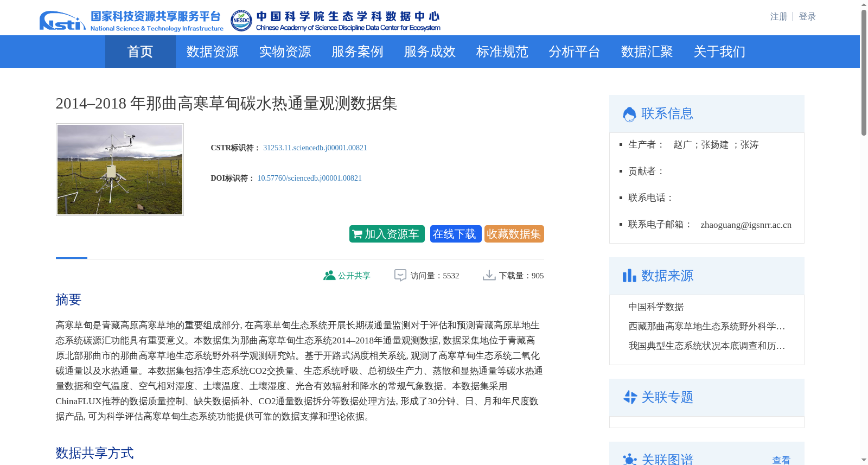Click the 注册 register link
Screen dimensions: 868x465
tap(779, 17)
